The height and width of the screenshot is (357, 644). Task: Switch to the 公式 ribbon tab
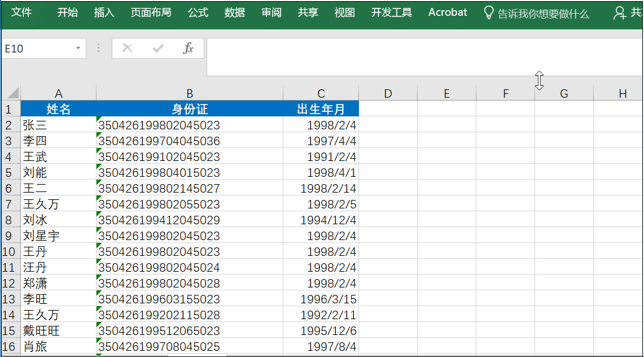198,12
